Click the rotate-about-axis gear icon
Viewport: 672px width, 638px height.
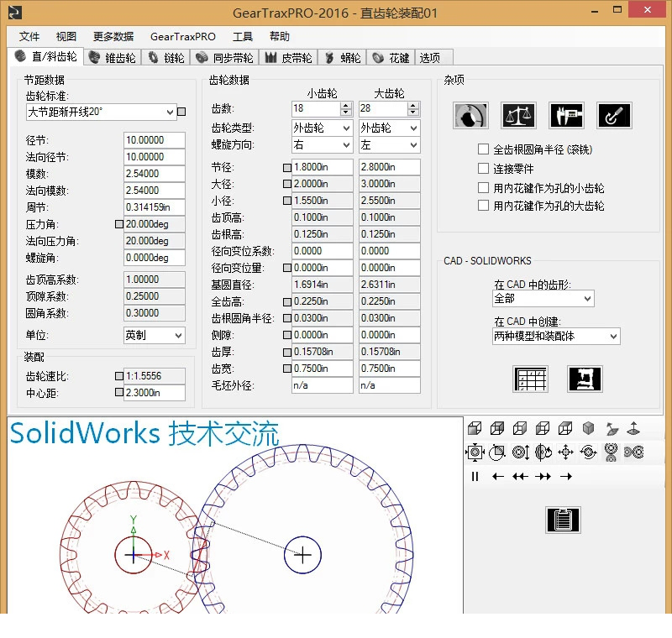(x=543, y=452)
